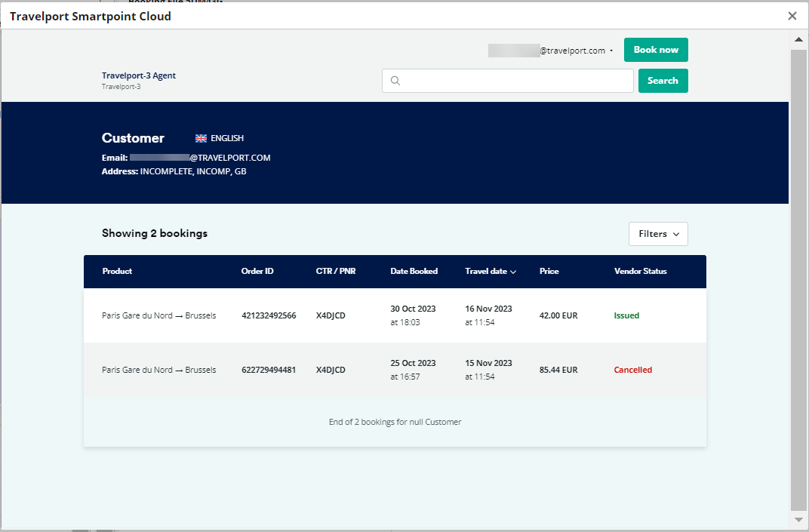Click the Showing 2 bookings text
This screenshot has width=809, height=532.
[x=155, y=233]
